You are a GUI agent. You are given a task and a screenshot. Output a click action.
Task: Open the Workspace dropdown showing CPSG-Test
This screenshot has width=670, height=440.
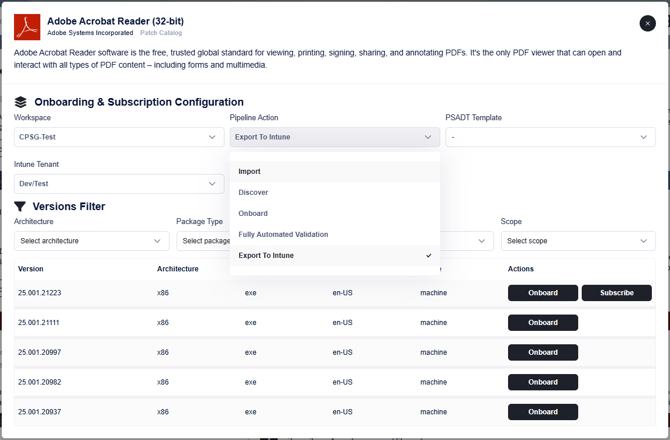pyautogui.click(x=119, y=137)
